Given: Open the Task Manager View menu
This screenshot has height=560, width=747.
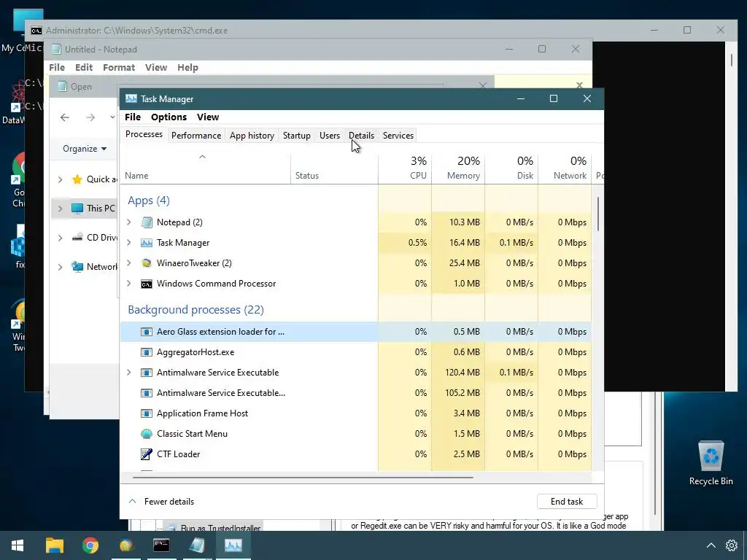Looking at the screenshot, I should click(x=208, y=117).
